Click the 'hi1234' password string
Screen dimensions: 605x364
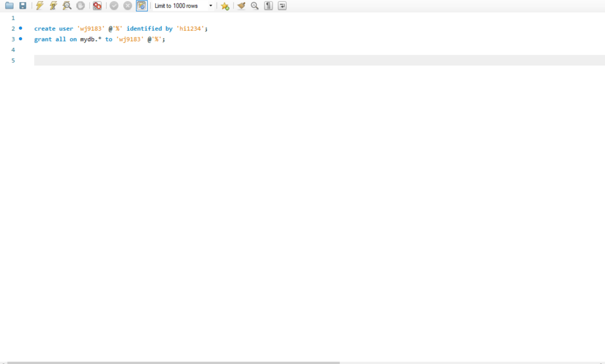(190, 28)
